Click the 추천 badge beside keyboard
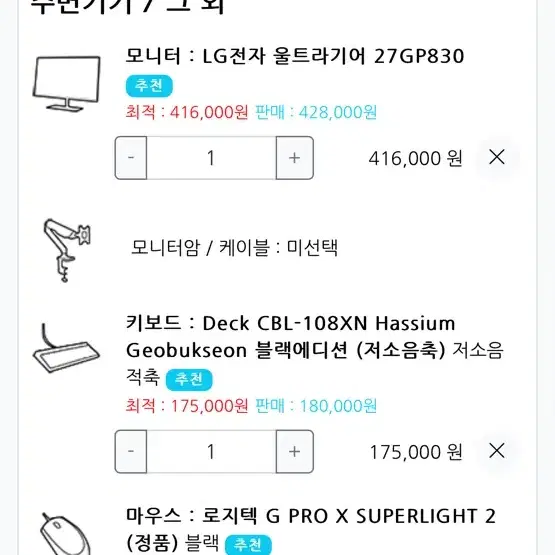555x555 pixels. pyautogui.click(x=189, y=379)
